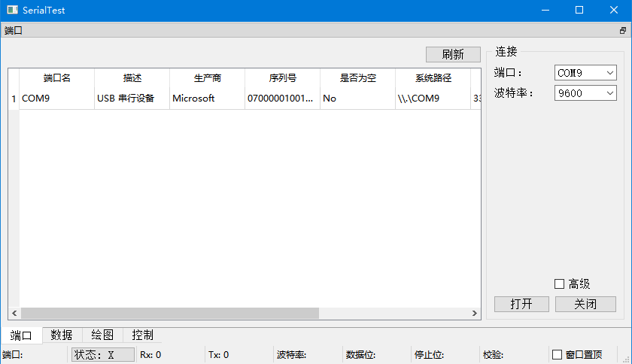Click the 生产商 column header
632x364 pixels.
[208, 78]
